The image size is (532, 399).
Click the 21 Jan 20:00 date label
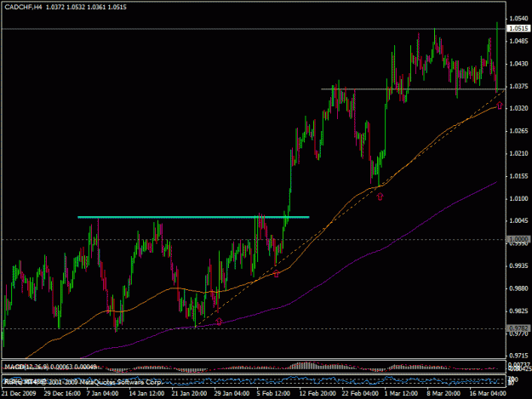pos(189,394)
